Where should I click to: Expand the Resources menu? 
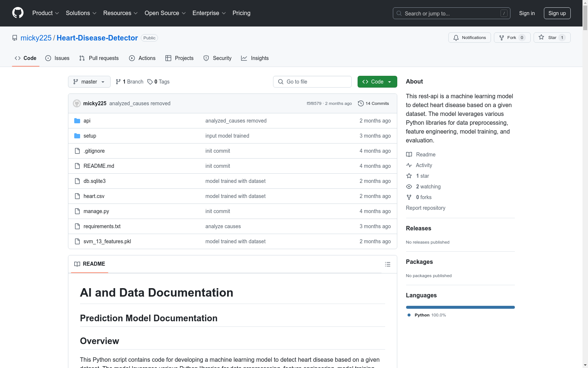pyautogui.click(x=121, y=13)
